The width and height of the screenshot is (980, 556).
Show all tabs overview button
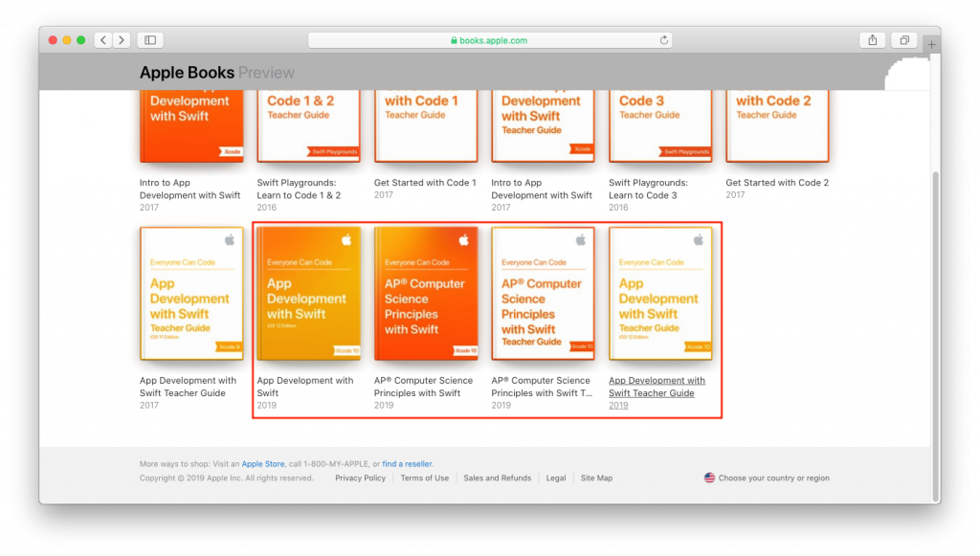point(904,40)
